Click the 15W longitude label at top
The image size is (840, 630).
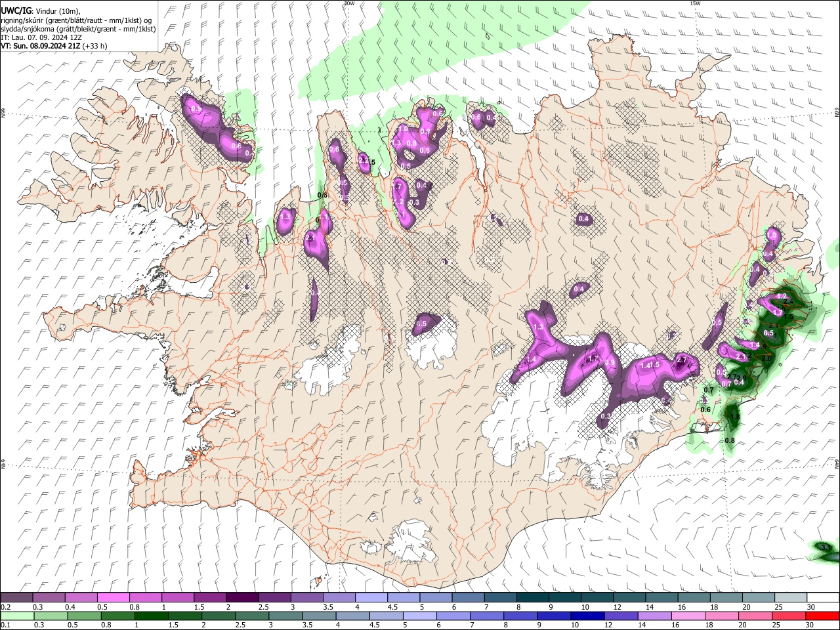pos(694,3)
